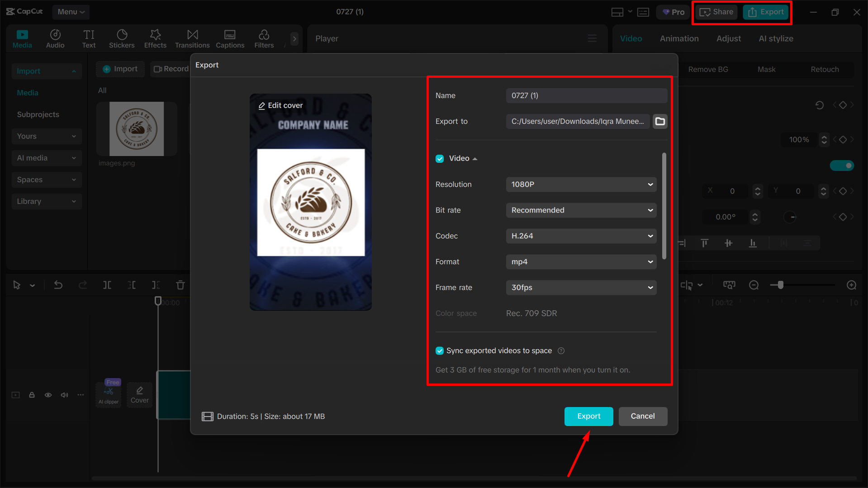The height and width of the screenshot is (488, 868).
Task: Open the Codec H.264 dropdown
Action: (581, 236)
